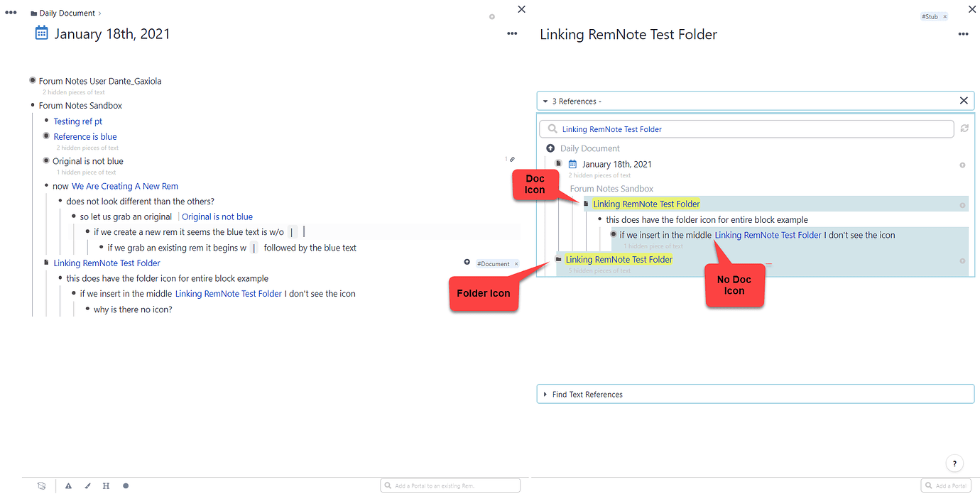Collapse the 3 References section
The image size is (980, 494).
tap(545, 101)
